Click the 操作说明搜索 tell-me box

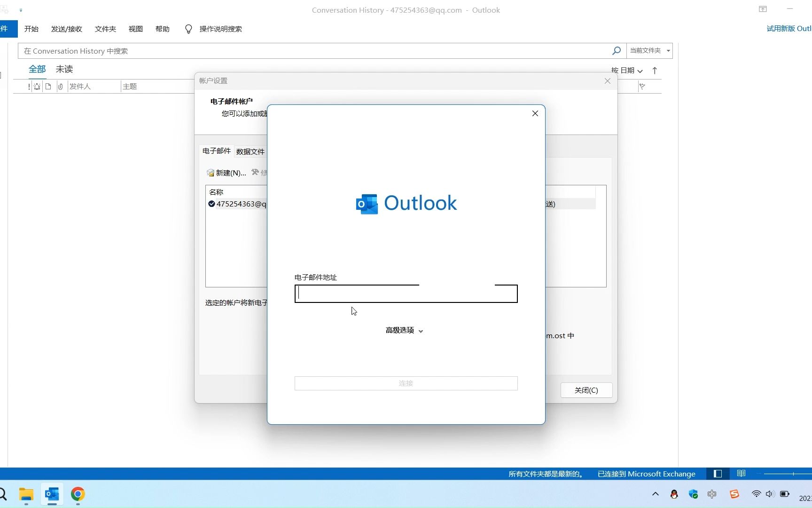tap(220, 29)
